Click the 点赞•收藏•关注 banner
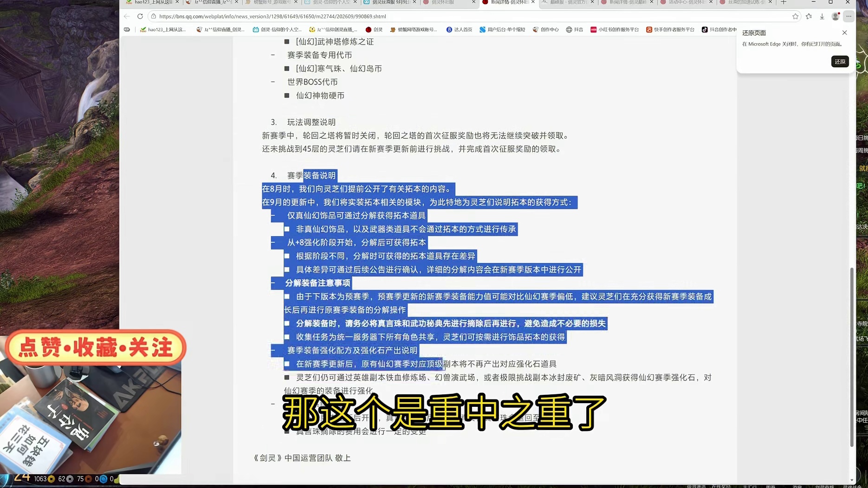 [x=96, y=348]
